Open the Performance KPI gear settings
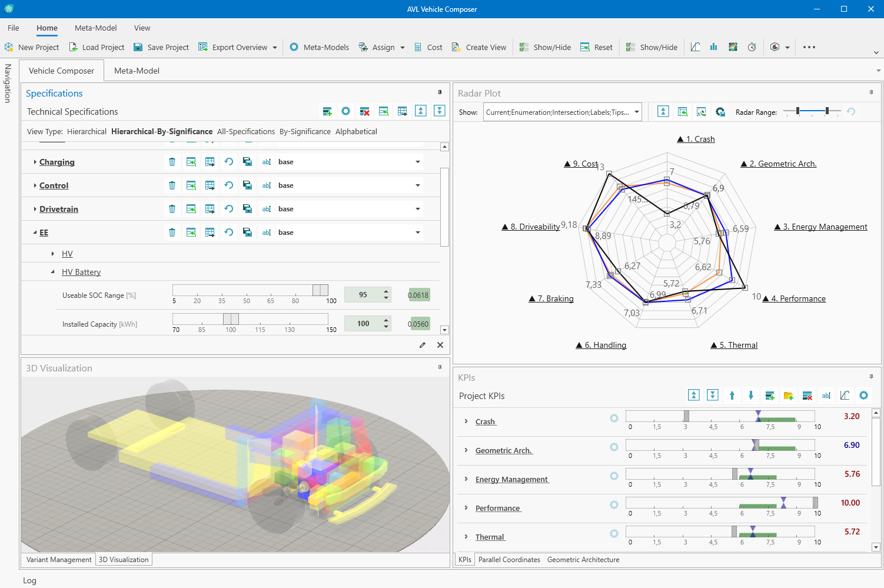The width and height of the screenshot is (884, 588). coord(614,504)
